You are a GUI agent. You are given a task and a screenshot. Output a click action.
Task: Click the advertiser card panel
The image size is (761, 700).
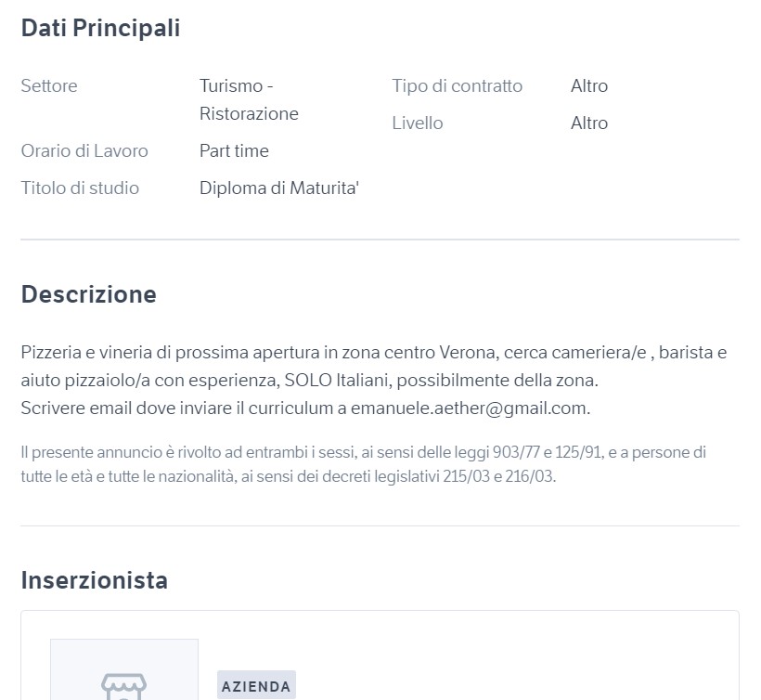pyautogui.click(x=380, y=655)
